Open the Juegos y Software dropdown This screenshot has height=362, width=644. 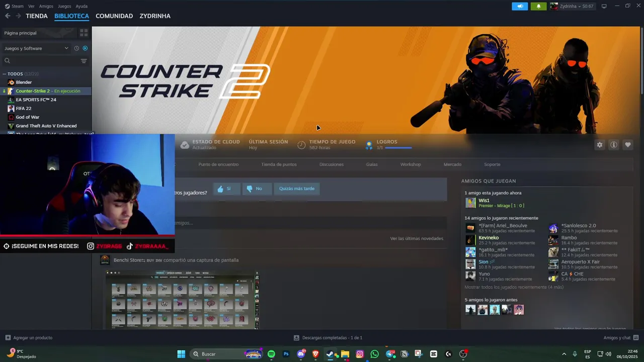(36, 48)
